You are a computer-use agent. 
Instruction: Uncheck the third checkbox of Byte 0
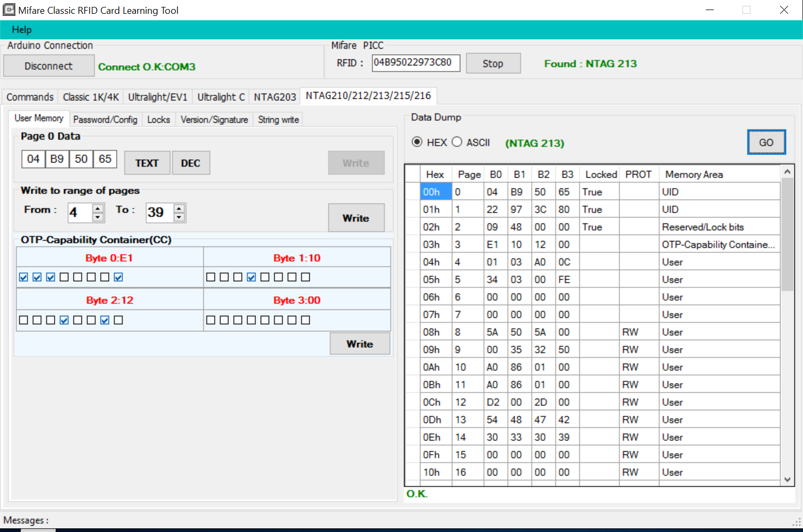tap(50, 277)
